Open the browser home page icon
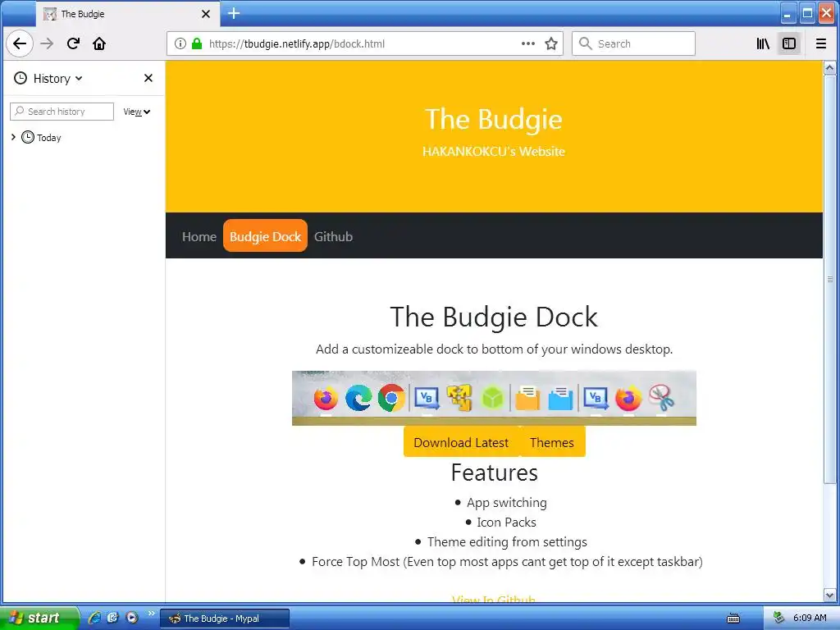Image resolution: width=840 pixels, height=630 pixels. [99, 43]
